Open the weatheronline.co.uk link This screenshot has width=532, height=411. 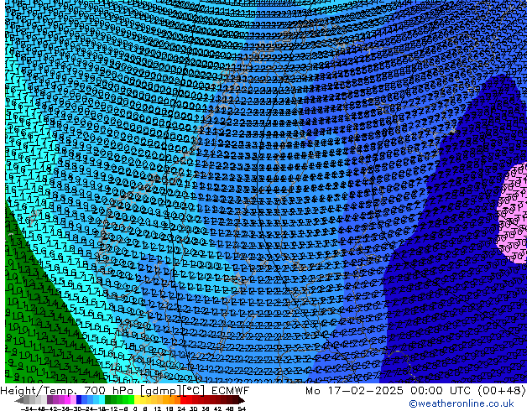[462, 403]
